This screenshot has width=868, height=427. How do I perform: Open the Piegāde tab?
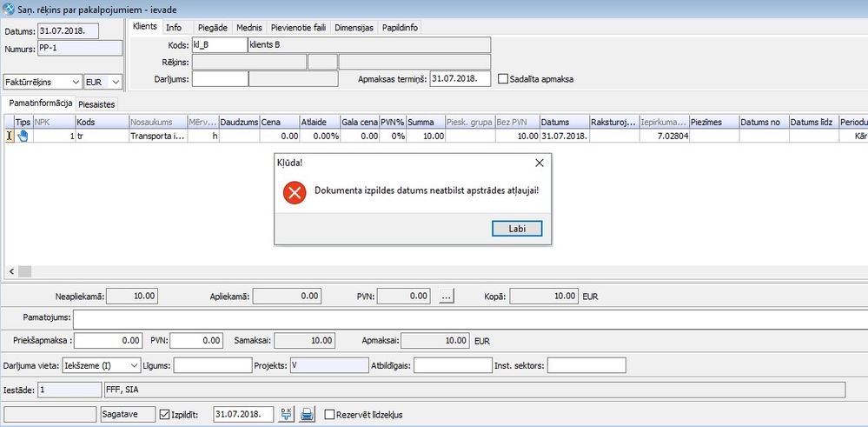click(213, 27)
